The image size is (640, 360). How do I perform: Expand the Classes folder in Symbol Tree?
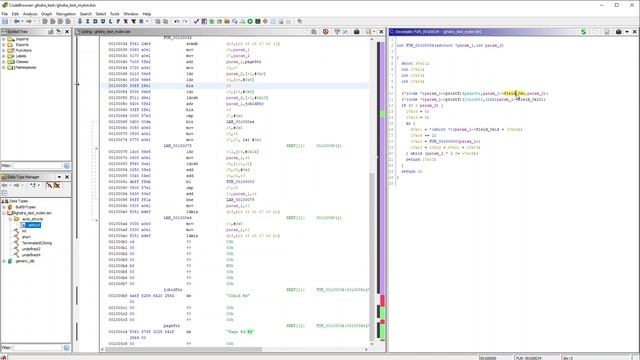[4, 62]
